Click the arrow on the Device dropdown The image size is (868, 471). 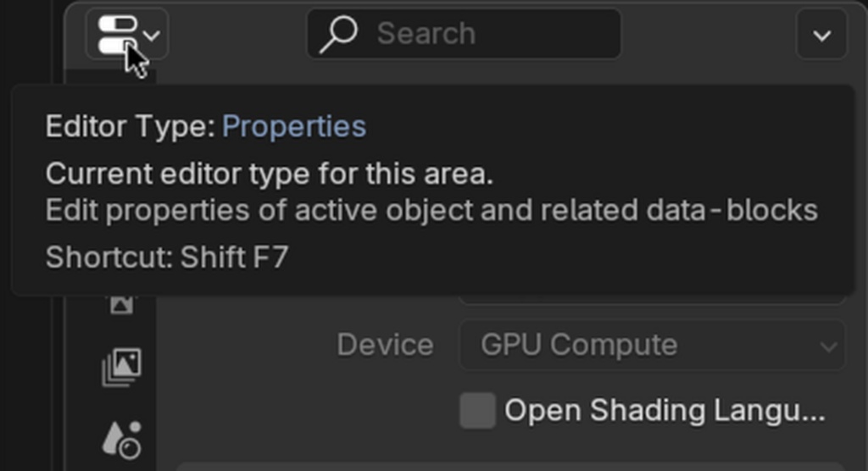[x=828, y=346]
